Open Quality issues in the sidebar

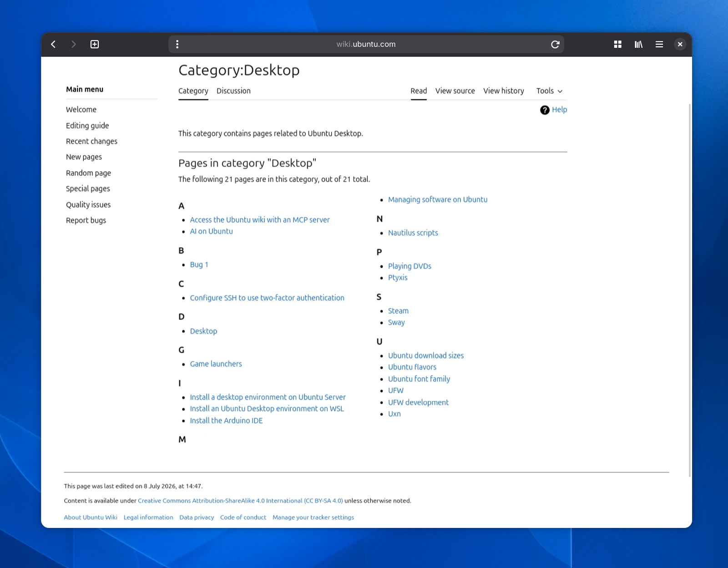click(x=88, y=205)
